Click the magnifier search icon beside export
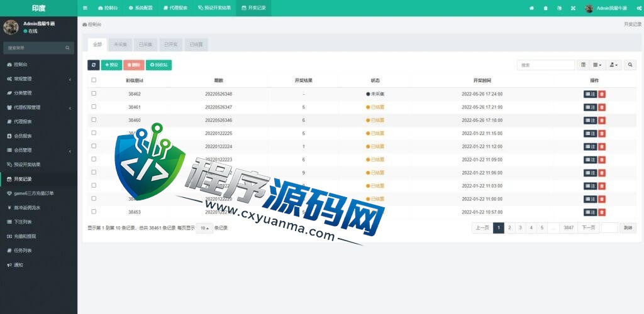Screen dimensions: 644x314 [630, 65]
